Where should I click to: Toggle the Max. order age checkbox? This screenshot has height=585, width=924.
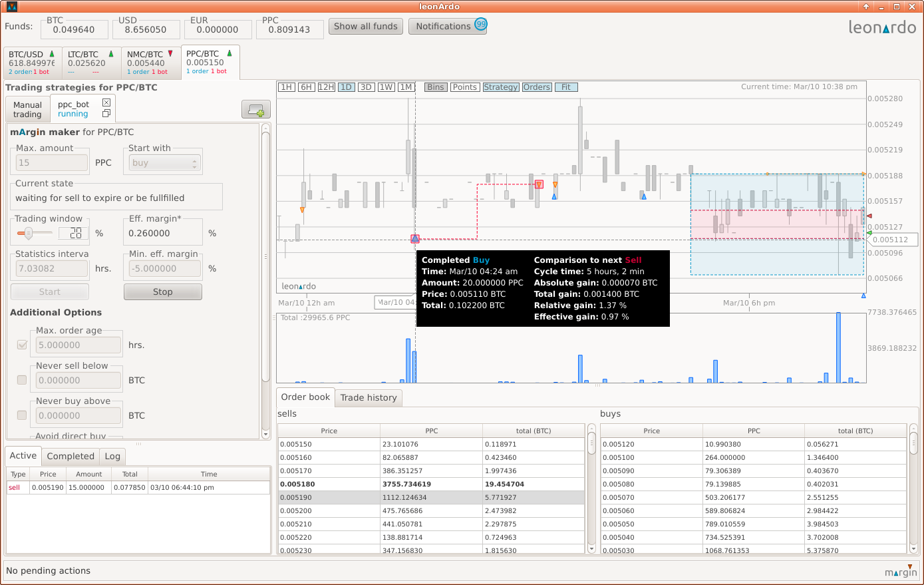click(x=22, y=345)
